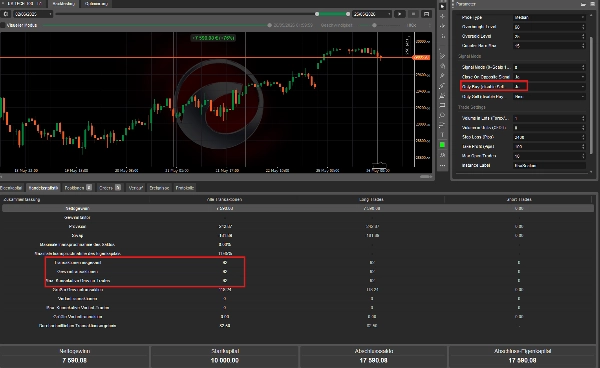Click the Parameter panel pin icon
The image size is (600, 368).
583,4
